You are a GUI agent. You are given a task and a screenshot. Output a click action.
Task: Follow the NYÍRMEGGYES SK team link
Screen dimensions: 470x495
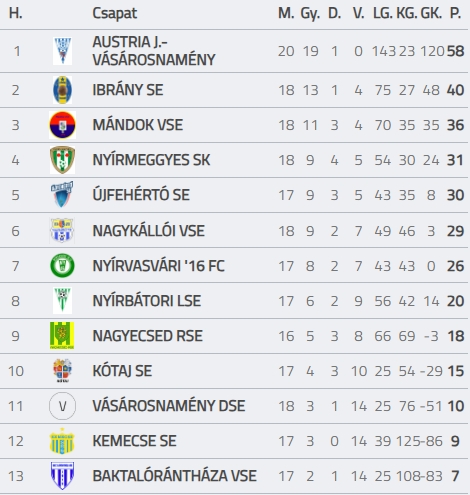[x=151, y=160]
